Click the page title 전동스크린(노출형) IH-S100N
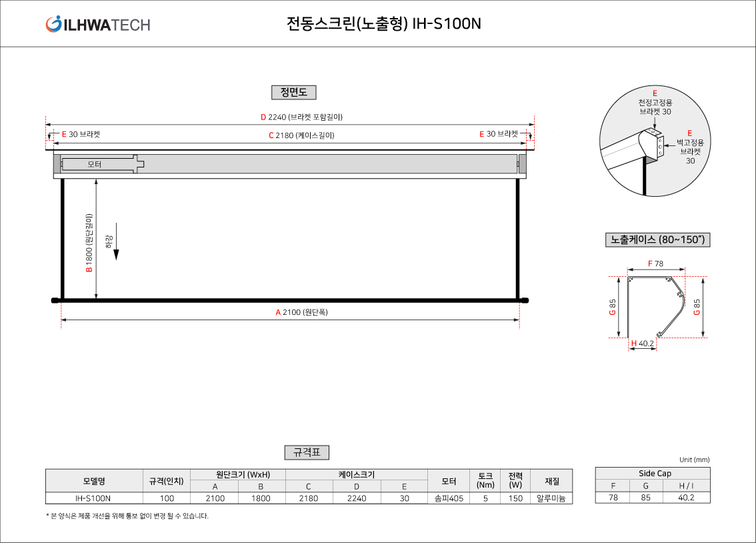 click(383, 24)
